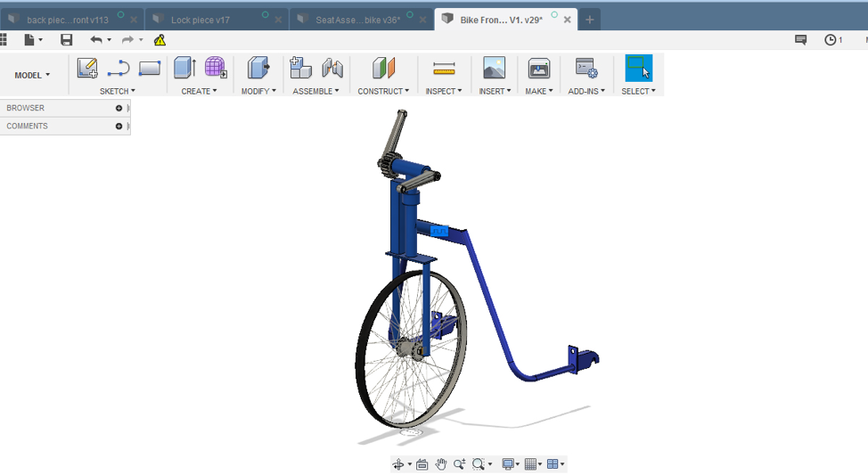This screenshot has height=475, width=868.
Task: Expand the COMMENTS panel
Action: coord(119,127)
